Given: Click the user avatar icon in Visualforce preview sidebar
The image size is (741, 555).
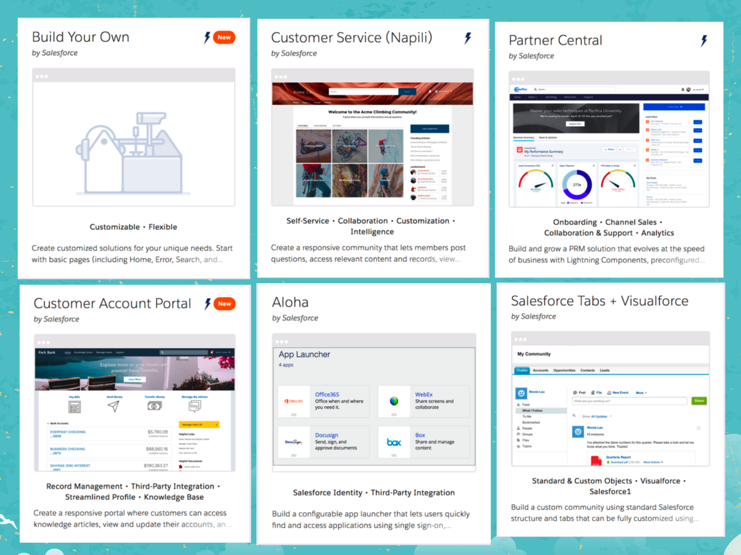Looking at the screenshot, I should [x=521, y=393].
